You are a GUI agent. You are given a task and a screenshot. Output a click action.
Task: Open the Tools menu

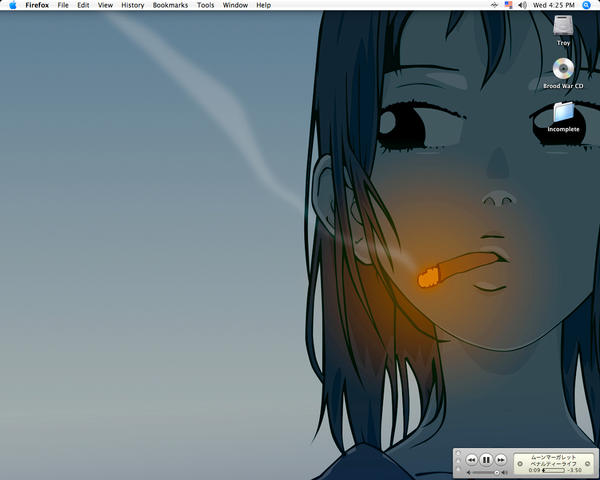(x=205, y=5)
